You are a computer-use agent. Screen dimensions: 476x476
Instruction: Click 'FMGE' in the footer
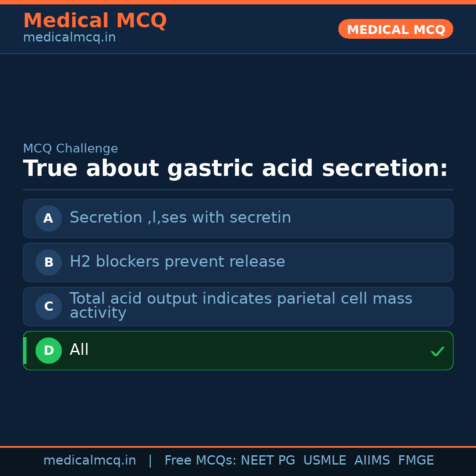pyautogui.click(x=416, y=461)
